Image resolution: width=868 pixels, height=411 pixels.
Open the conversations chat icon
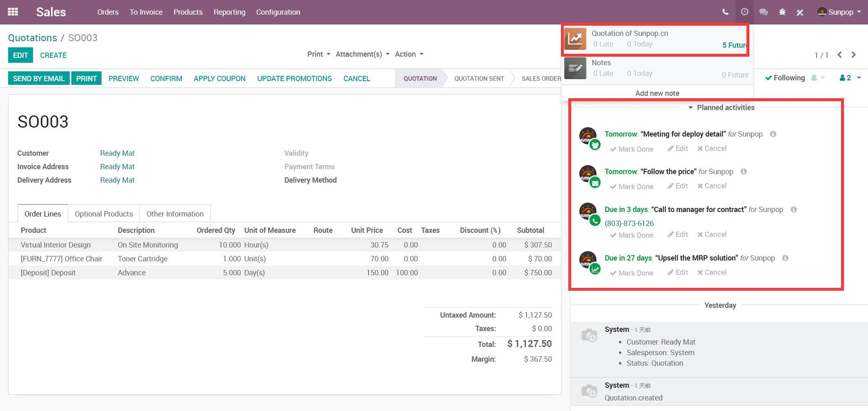tap(764, 12)
